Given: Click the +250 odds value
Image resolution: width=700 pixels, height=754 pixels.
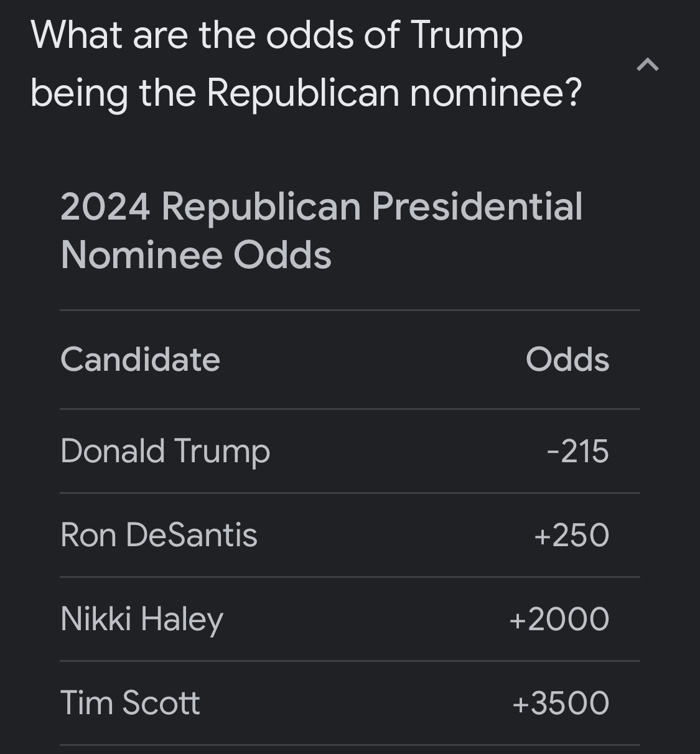Looking at the screenshot, I should pos(571,535).
